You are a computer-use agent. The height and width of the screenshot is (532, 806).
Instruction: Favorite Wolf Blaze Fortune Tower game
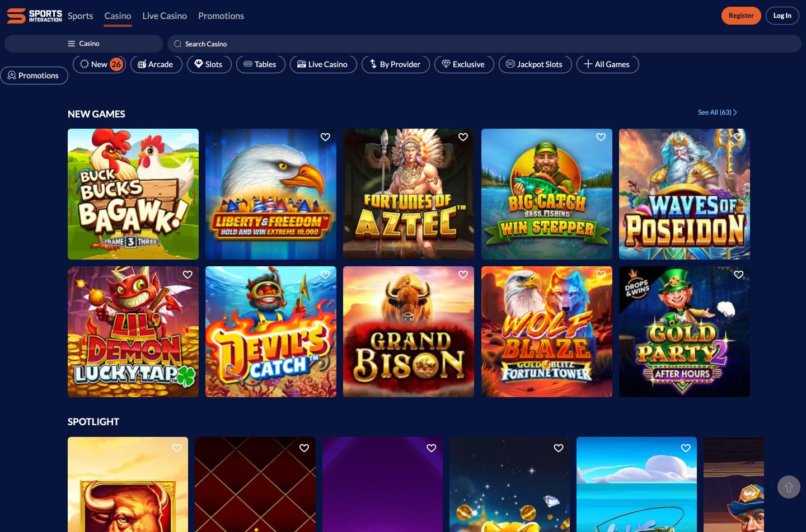click(601, 275)
